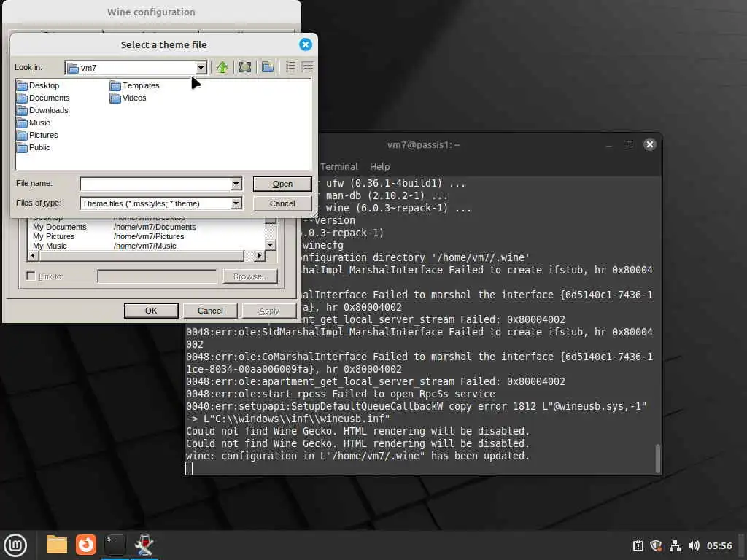Switch to Wine configuration taskbar item

click(144, 545)
